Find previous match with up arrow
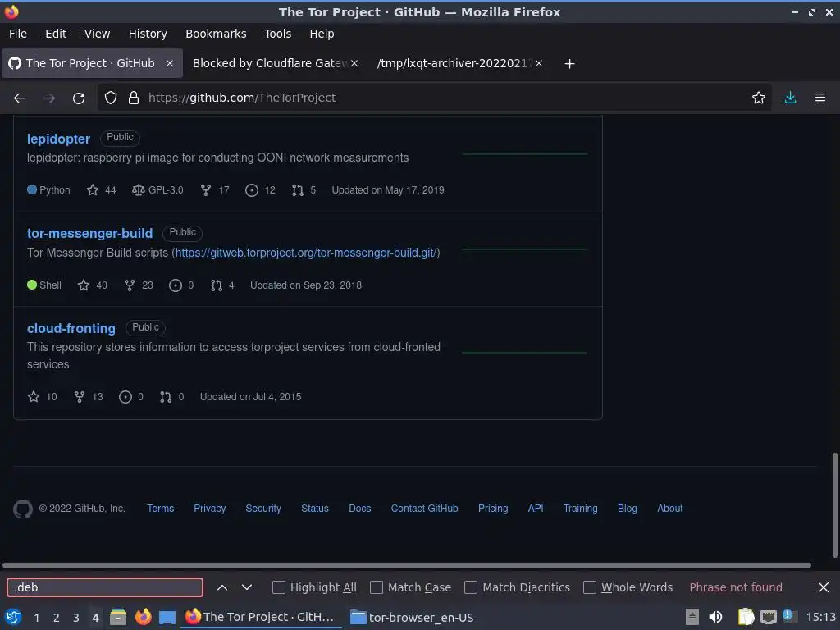Image resolution: width=840 pixels, height=630 pixels. tap(221, 587)
